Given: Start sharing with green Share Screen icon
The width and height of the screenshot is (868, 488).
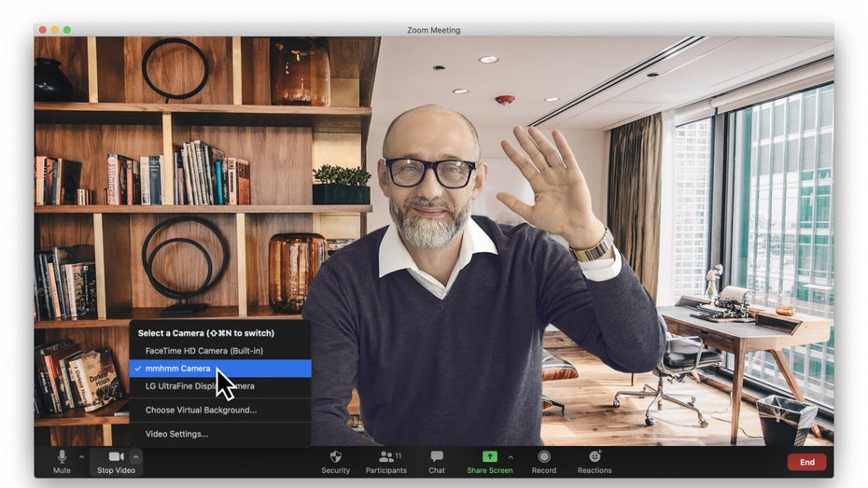Looking at the screenshot, I should click(489, 457).
